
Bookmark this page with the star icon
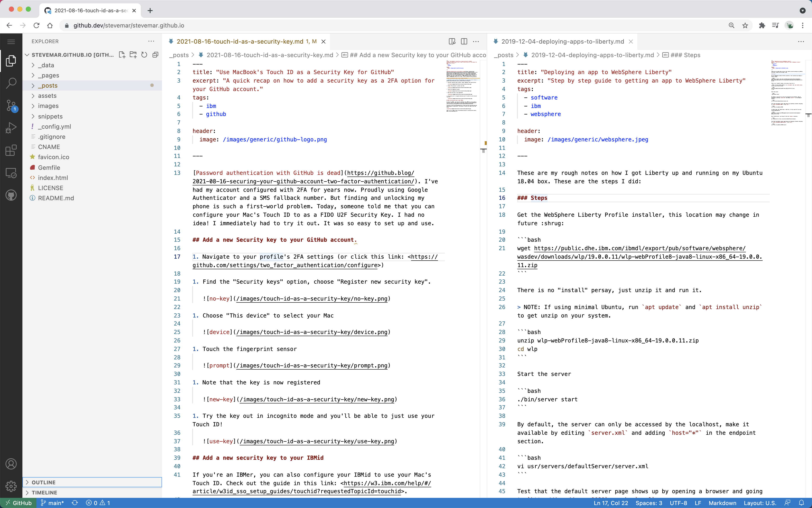click(x=745, y=26)
